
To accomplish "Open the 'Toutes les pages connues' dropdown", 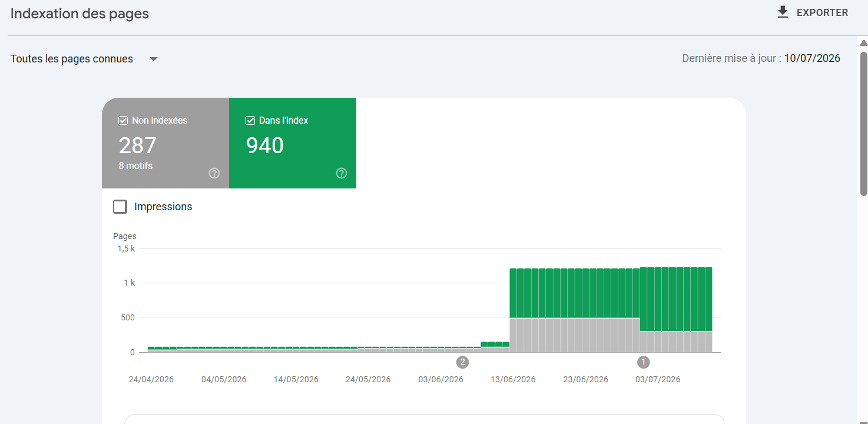I will point(85,59).
